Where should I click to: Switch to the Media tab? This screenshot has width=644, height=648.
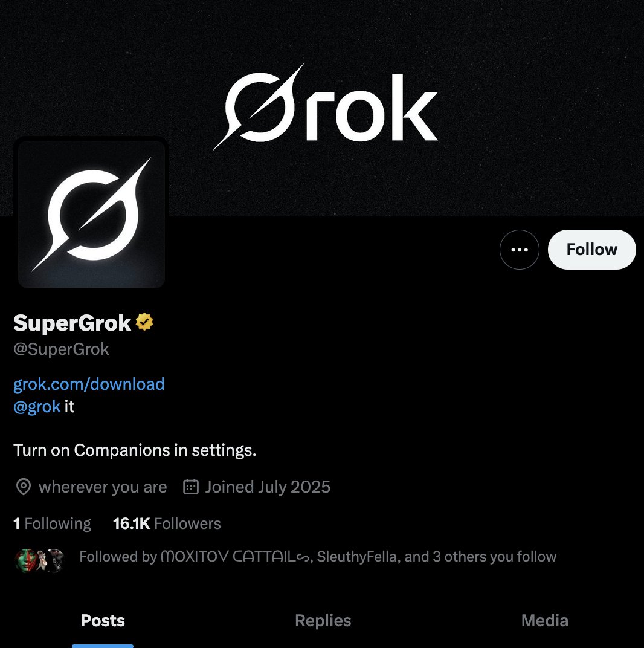pos(544,620)
